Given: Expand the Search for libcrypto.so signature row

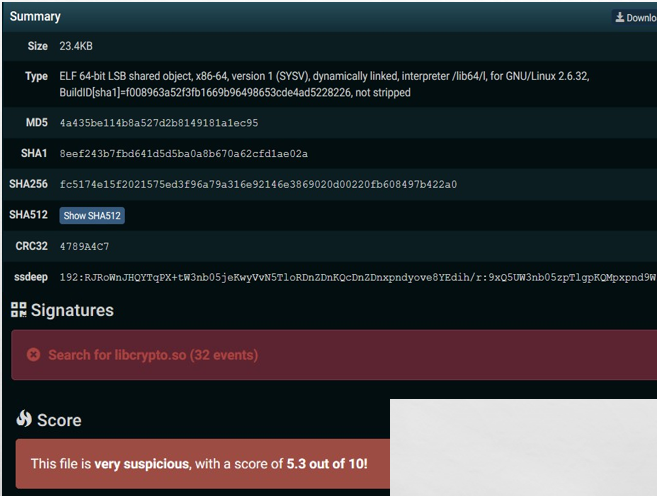Looking at the screenshot, I should (x=152, y=355).
